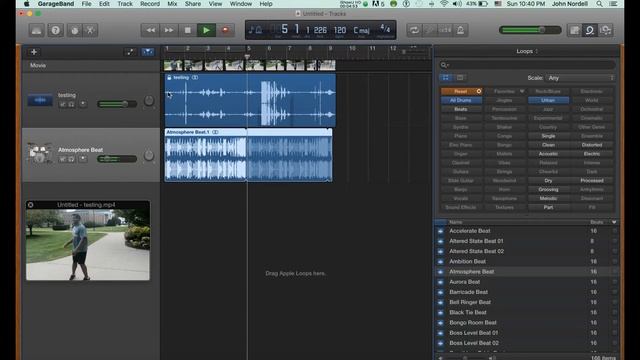Image resolution: width=640 pixels, height=360 pixels.
Task: Mute the testing track
Action: click(x=63, y=104)
